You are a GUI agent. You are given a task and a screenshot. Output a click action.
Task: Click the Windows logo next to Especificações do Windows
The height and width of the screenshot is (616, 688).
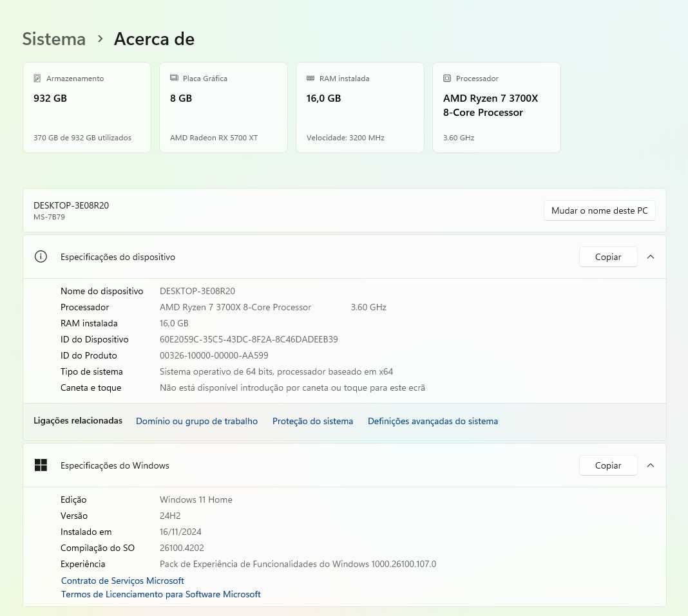tap(41, 465)
